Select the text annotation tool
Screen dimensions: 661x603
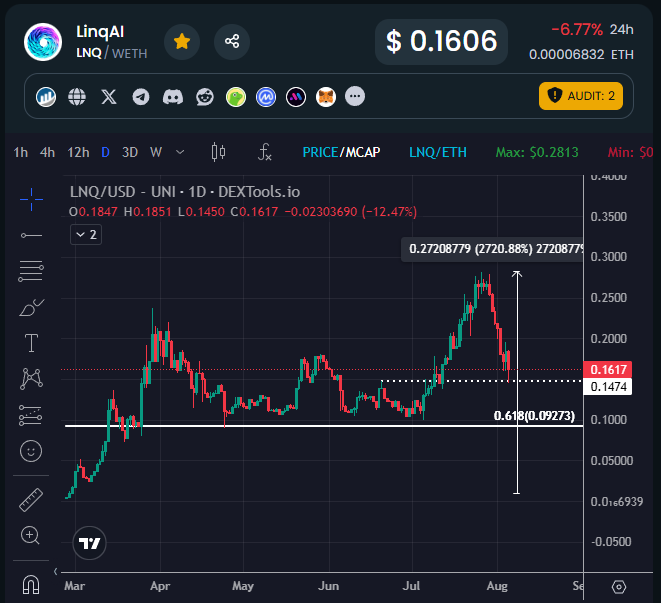point(31,343)
